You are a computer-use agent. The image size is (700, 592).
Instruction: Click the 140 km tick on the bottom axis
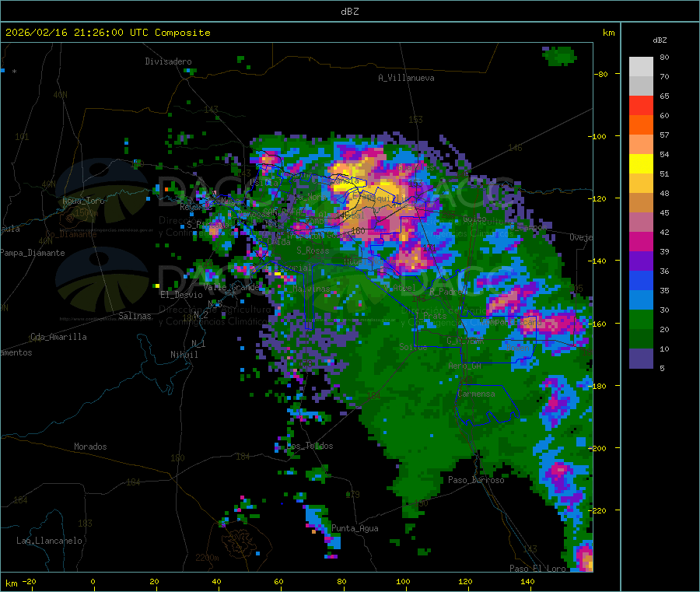527,582
